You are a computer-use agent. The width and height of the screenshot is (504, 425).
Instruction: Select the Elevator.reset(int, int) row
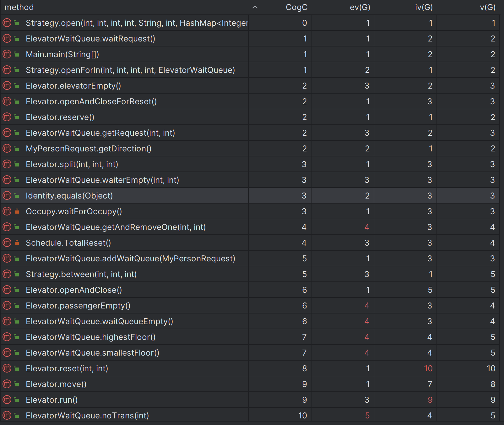pos(67,368)
